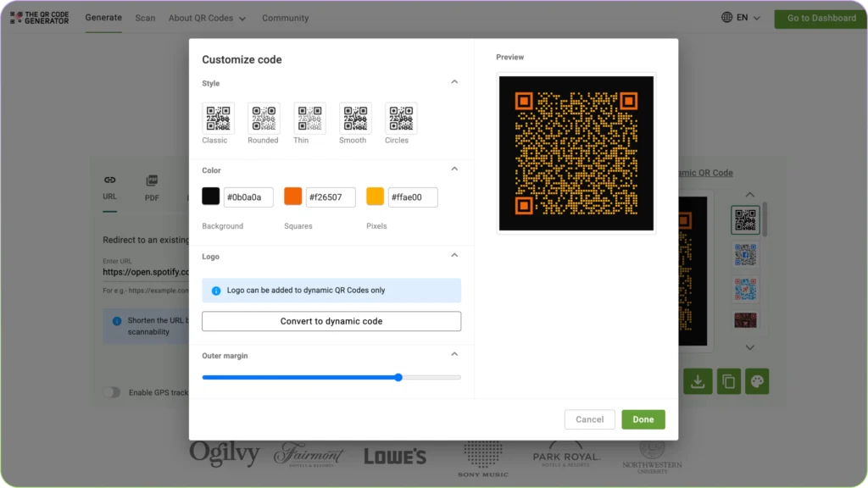This screenshot has height=488, width=868.
Task: Switch to the Scan tab
Action: (145, 17)
